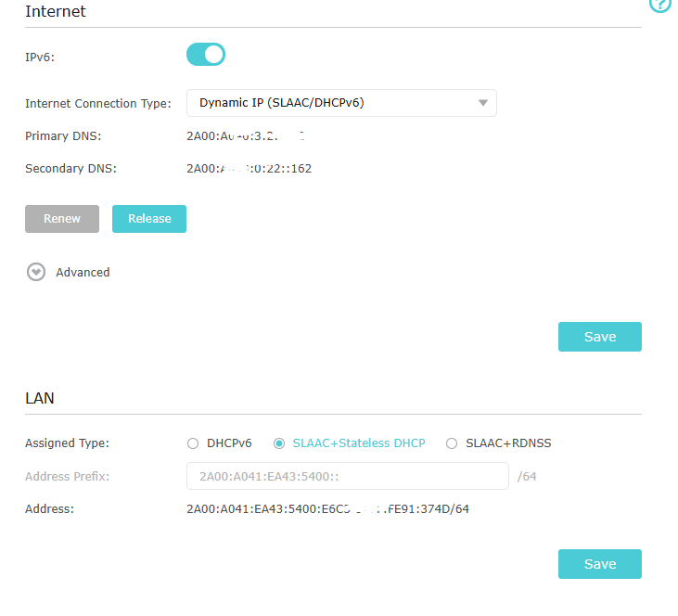Click the Secondary DNS label
This screenshot has height=616, width=678.
70,168
